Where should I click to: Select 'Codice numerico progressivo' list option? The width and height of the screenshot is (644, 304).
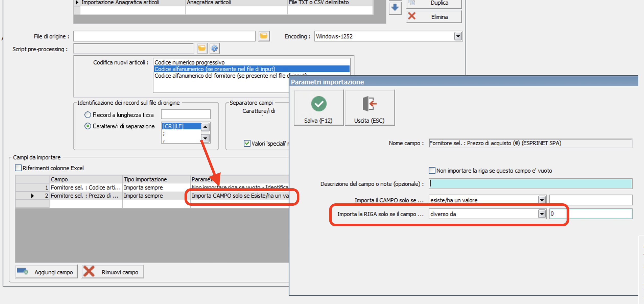(x=189, y=62)
